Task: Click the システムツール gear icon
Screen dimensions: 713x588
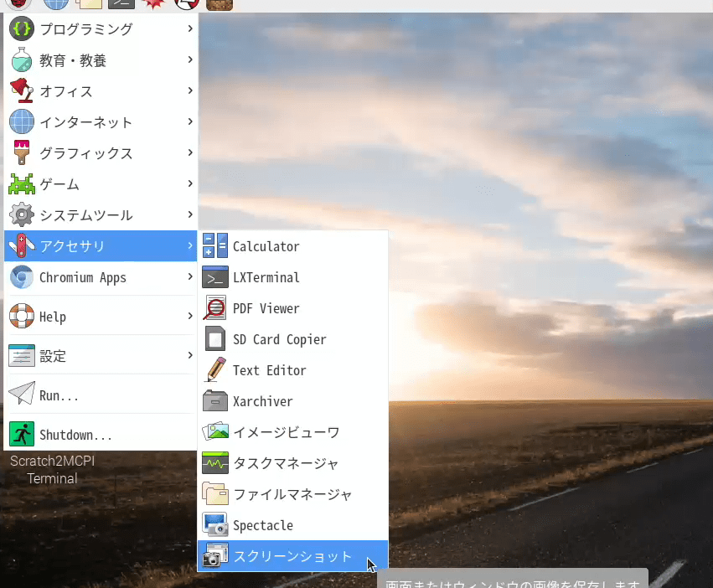Action: tap(22, 214)
